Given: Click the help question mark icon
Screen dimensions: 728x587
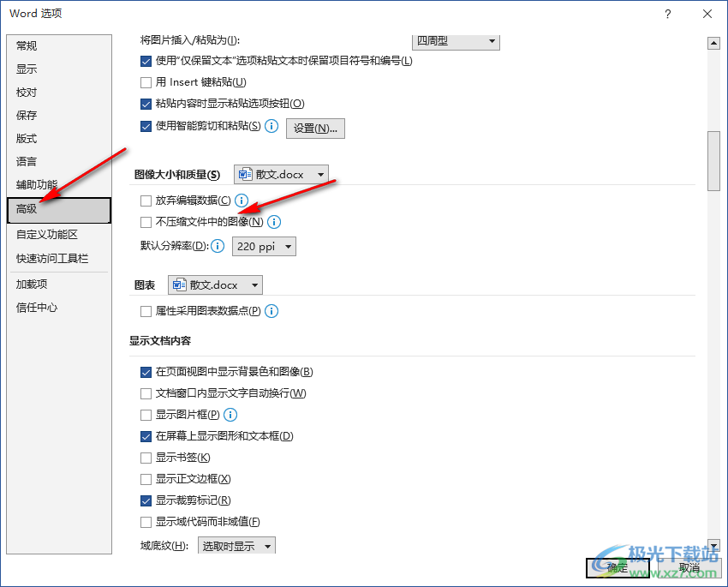Looking at the screenshot, I should tap(668, 14).
